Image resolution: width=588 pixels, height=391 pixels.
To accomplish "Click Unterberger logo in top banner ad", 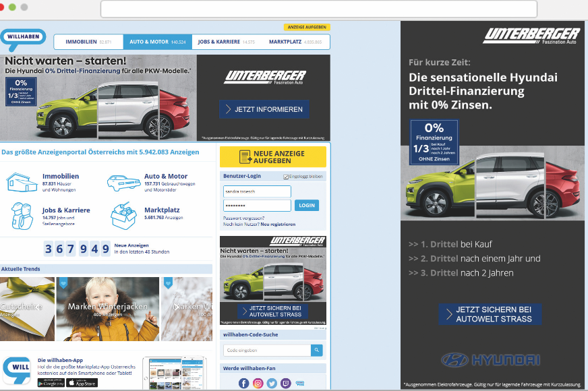I will (265, 78).
